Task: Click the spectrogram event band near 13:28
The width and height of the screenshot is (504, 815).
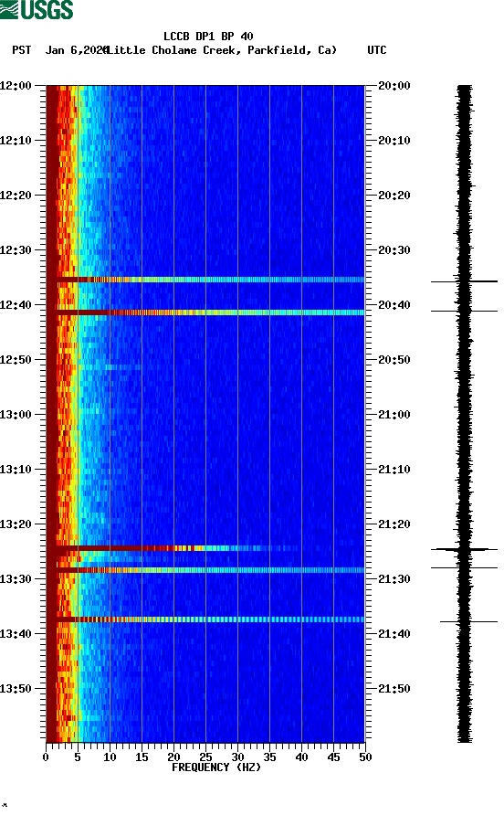Action: (x=205, y=570)
